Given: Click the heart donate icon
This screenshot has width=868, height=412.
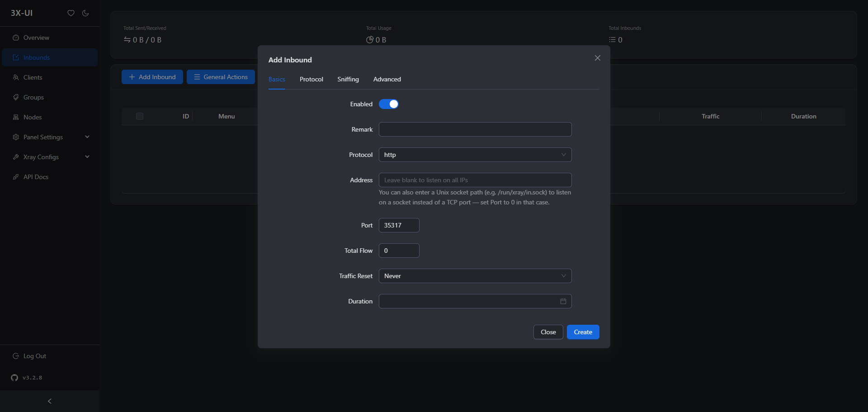Looking at the screenshot, I should tap(71, 13).
